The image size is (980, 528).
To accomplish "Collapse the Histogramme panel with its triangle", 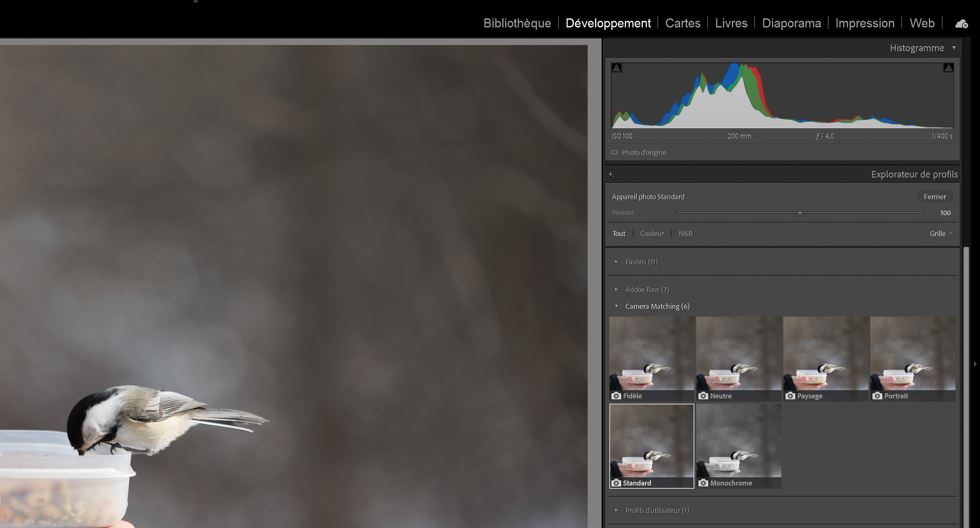I will [x=954, y=48].
